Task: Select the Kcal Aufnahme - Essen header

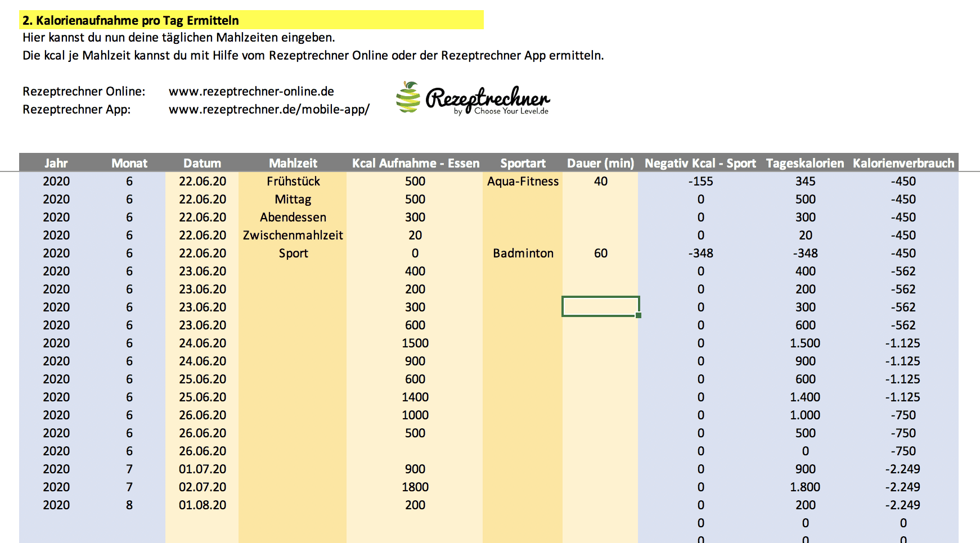Action: (415, 163)
